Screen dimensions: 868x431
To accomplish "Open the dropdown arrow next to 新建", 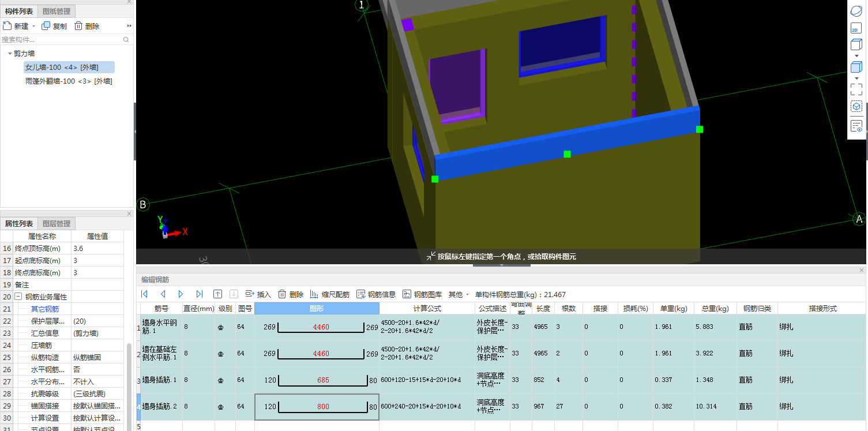I will tap(33, 27).
